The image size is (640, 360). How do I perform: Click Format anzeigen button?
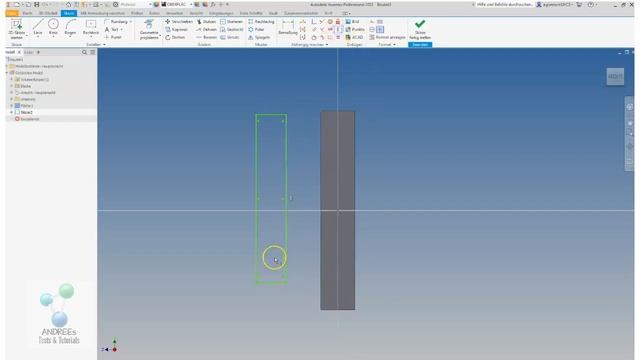[387, 37]
